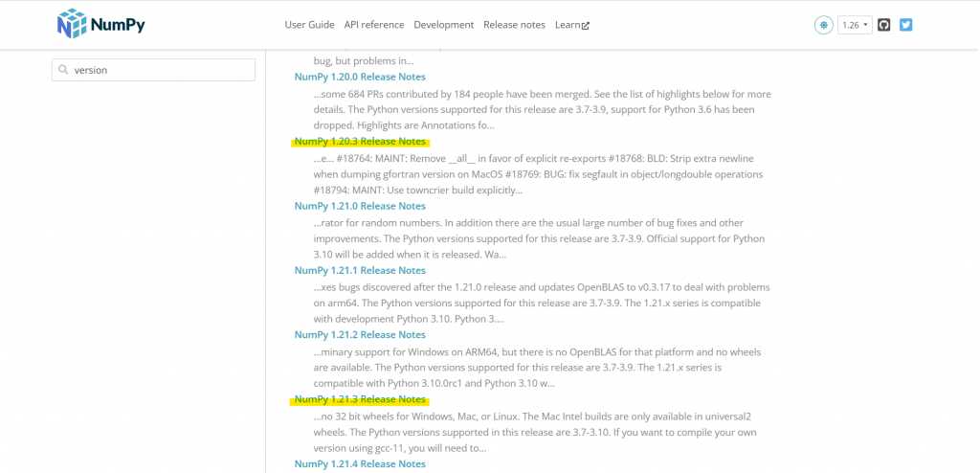The height and width of the screenshot is (473, 980).
Task: Open the User Guide nav item
Action: [309, 25]
